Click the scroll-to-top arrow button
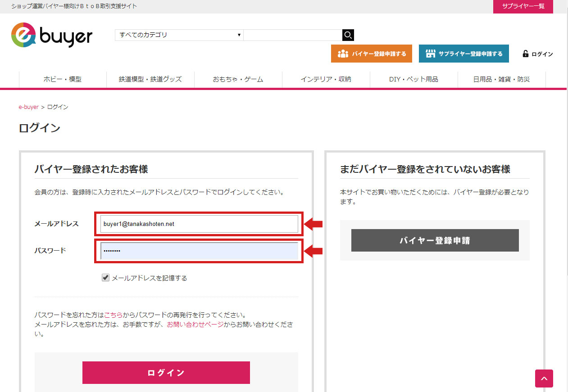The image size is (568, 392). [544, 378]
